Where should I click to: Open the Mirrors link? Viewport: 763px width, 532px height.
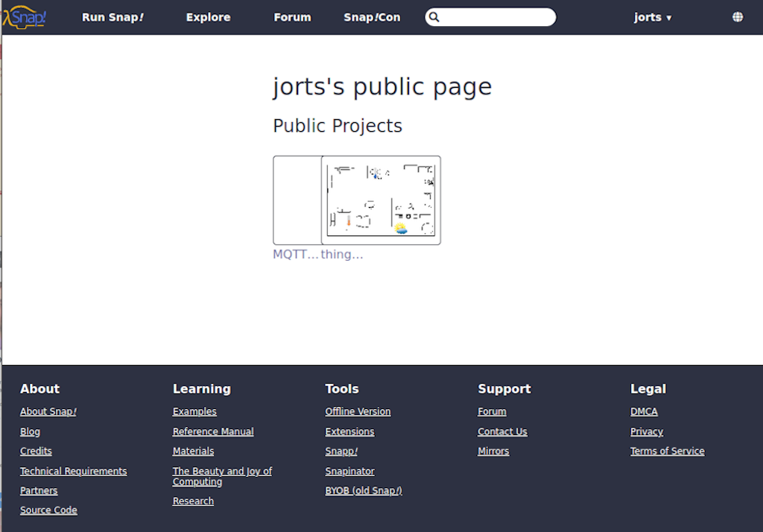(x=493, y=452)
